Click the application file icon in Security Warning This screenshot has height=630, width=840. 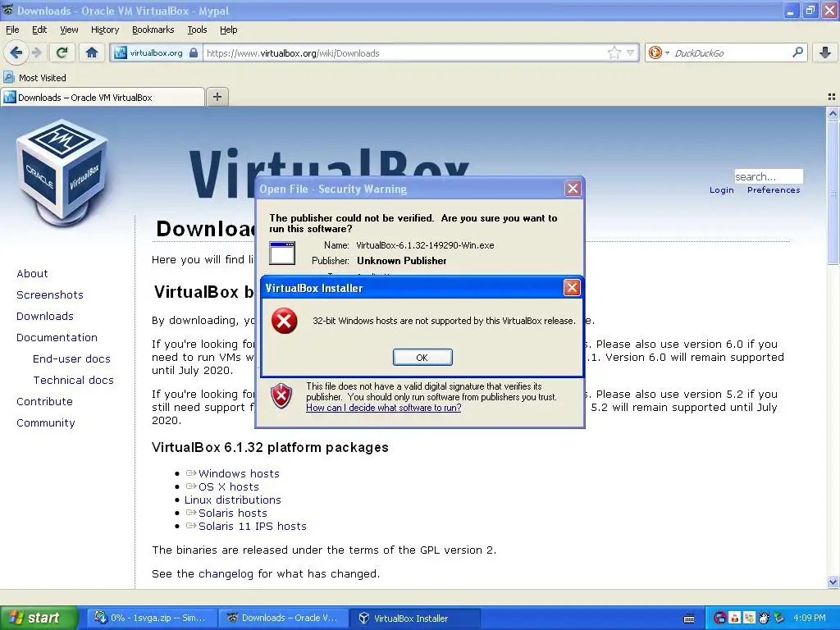[282, 253]
